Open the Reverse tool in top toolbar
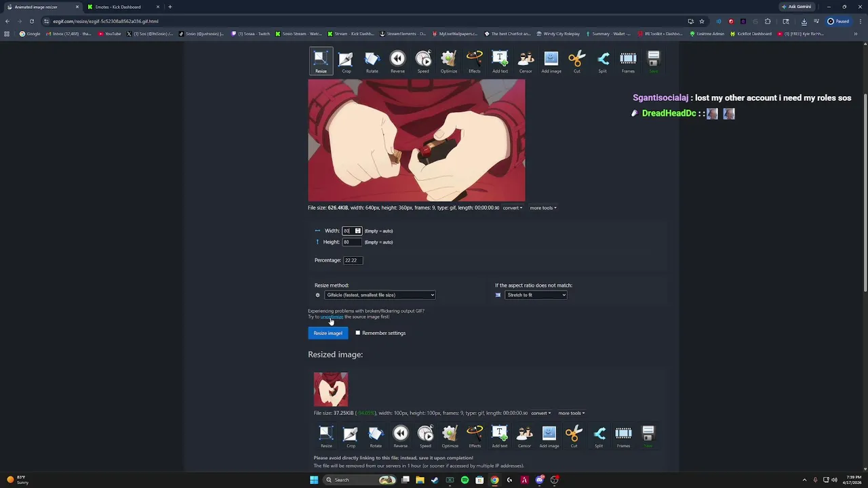The image size is (868, 488). (397, 61)
